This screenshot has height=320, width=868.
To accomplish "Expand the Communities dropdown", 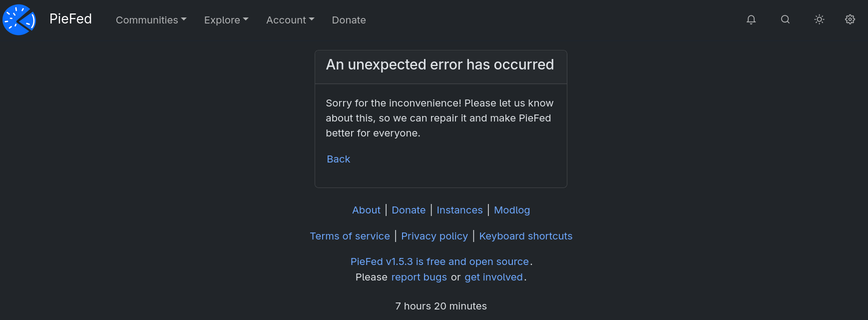I will (x=151, y=20).
